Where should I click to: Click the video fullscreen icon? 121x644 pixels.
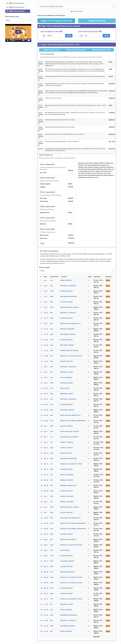pyautogui.click(x=29, y=40)
